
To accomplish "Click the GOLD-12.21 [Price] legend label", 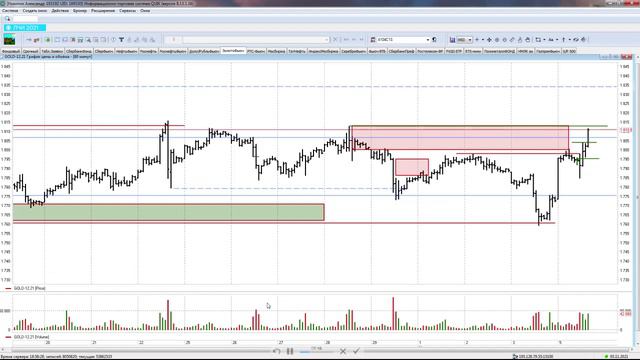I will click(x=29, y=288).
